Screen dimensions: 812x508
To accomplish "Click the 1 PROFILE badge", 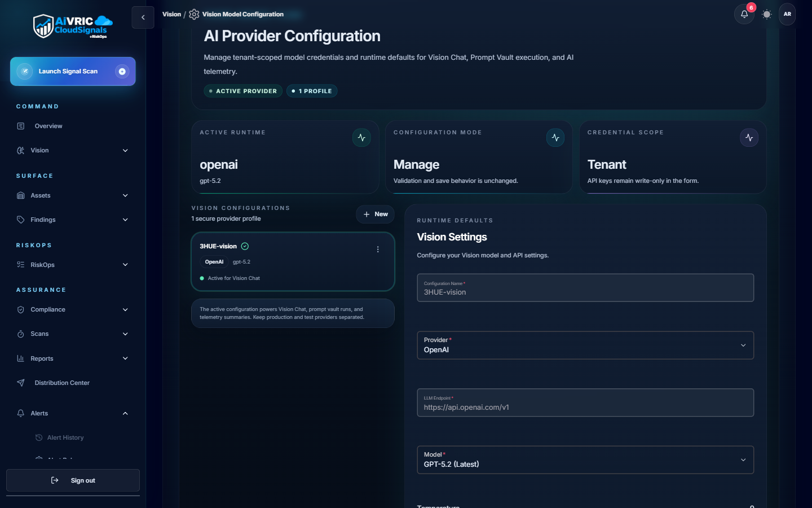I will (312, 91).
